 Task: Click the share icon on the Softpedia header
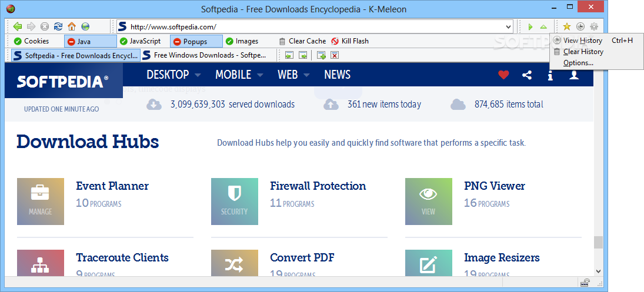[527, 75]
